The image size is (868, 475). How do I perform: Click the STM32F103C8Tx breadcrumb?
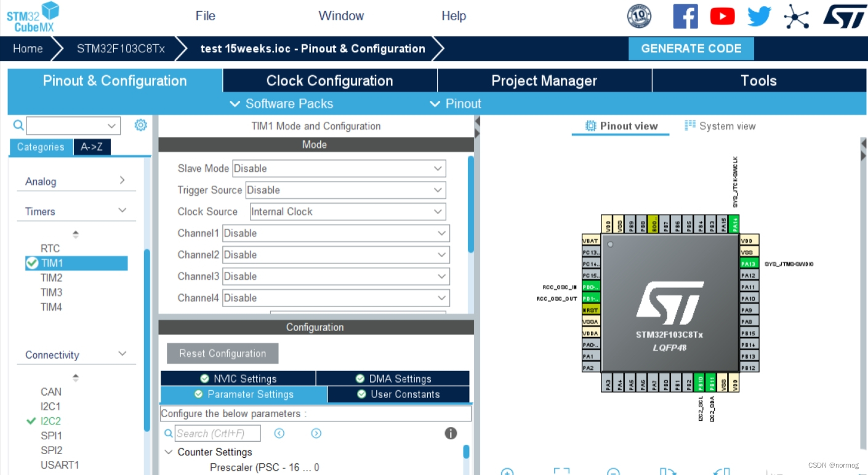pos(121,49)
